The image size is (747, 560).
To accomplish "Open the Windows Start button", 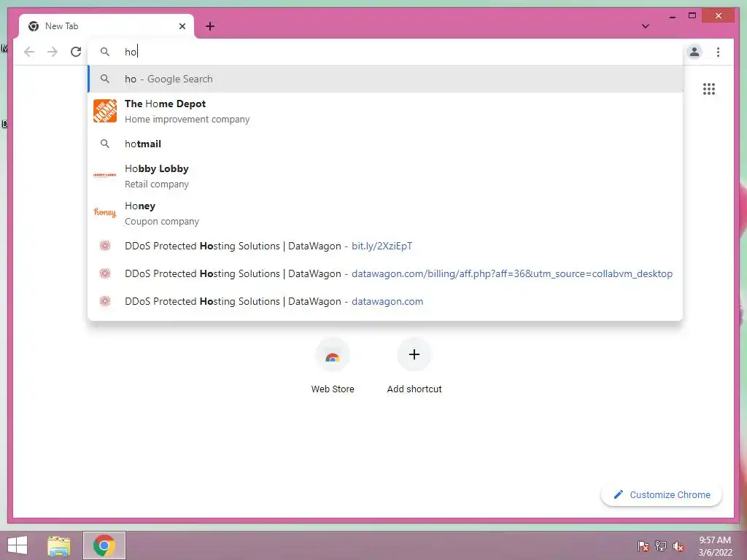I will [x=18, y=545].
